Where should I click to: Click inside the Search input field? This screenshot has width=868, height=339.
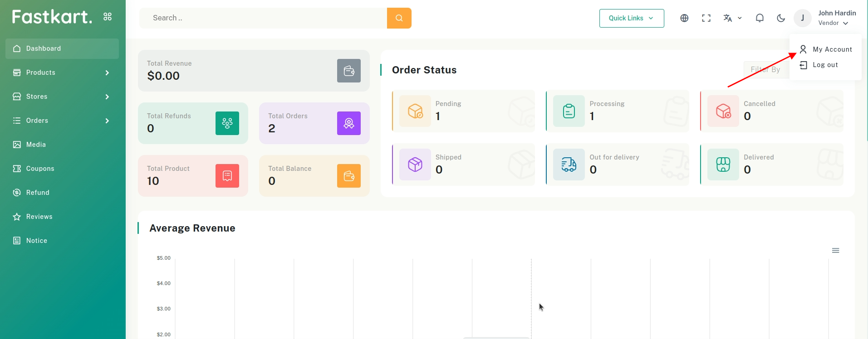tap(263, 18)
